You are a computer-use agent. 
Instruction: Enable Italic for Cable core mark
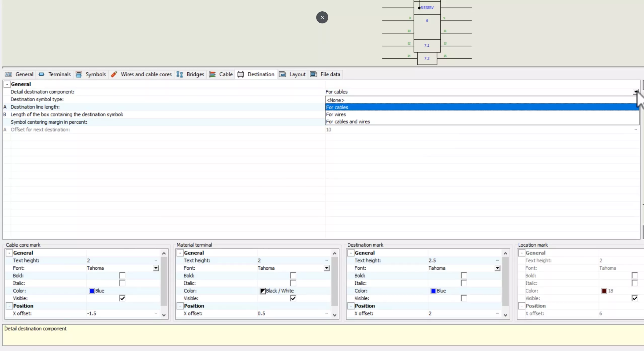(122, 283)
